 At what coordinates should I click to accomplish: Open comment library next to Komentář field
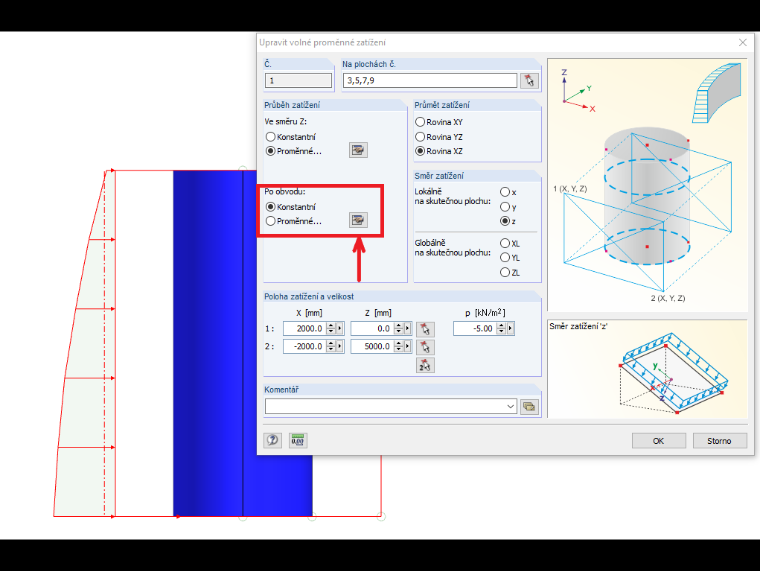(x=529, y=407)
